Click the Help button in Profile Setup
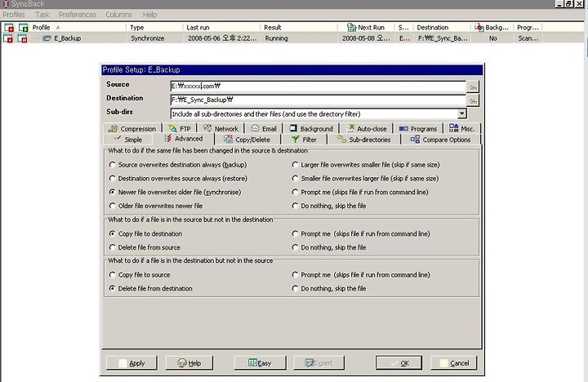The height and width of the screenshot is (382, 588). point(189,363)
